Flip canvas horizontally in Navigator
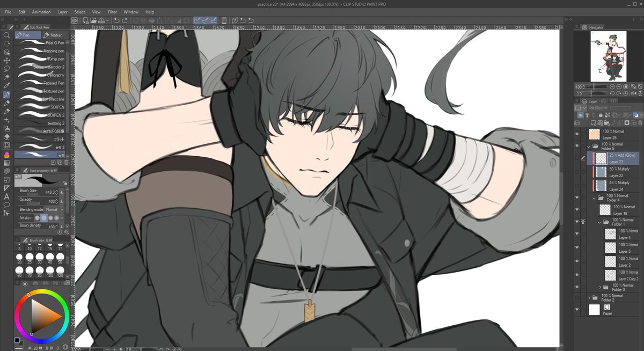The width and height of the screenshot is (644, 351). [633, 93]
